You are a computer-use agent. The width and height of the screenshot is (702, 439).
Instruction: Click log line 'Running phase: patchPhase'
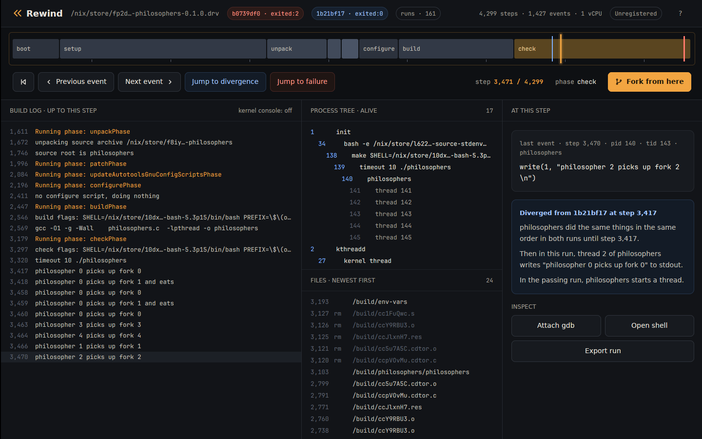151,164
